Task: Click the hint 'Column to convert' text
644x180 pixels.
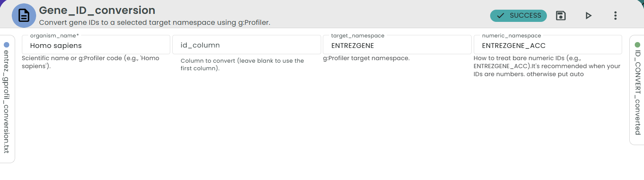Action: point(242,64)
